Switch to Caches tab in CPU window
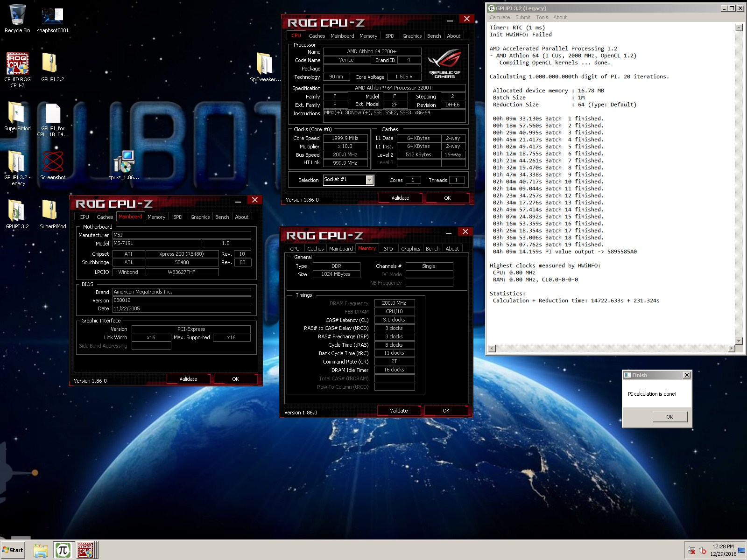This screenshot has height=560, width=747. (317, 36)
